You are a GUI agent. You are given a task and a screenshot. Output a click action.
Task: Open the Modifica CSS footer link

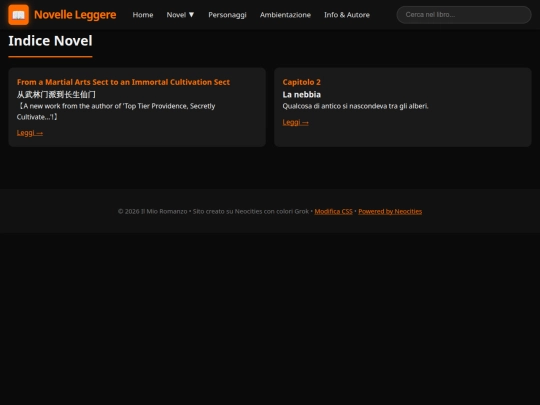point(333,211)
